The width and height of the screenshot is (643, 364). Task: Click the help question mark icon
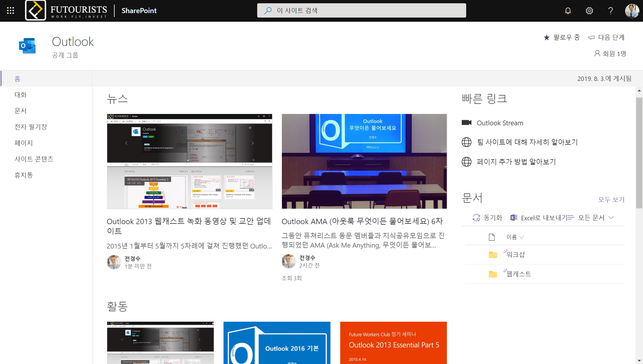point(610,11)
